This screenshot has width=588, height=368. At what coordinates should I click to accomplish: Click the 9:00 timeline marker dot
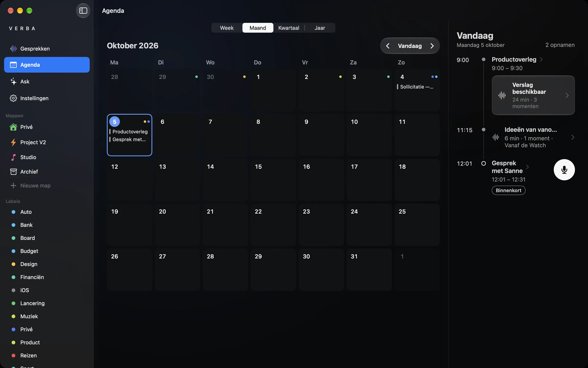coord(483,59)
